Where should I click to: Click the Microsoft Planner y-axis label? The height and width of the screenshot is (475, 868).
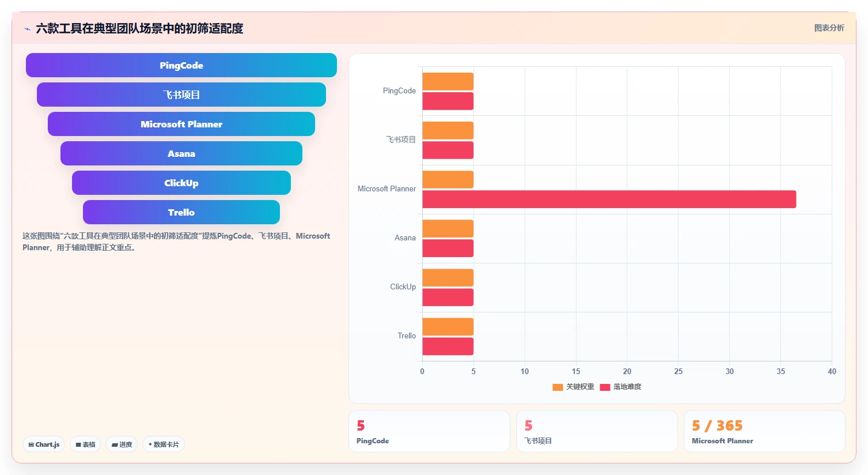[x=386, y=189]
